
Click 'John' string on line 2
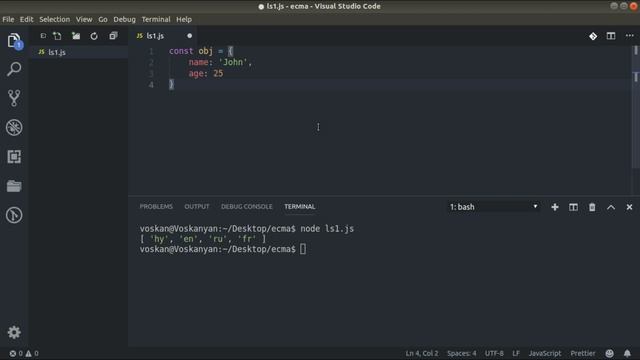[233, 62]
